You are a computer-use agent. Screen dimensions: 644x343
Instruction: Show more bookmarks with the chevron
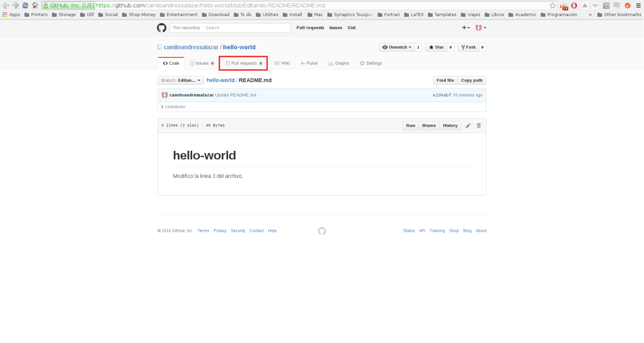pyautogui.click(x=590, y=15)
